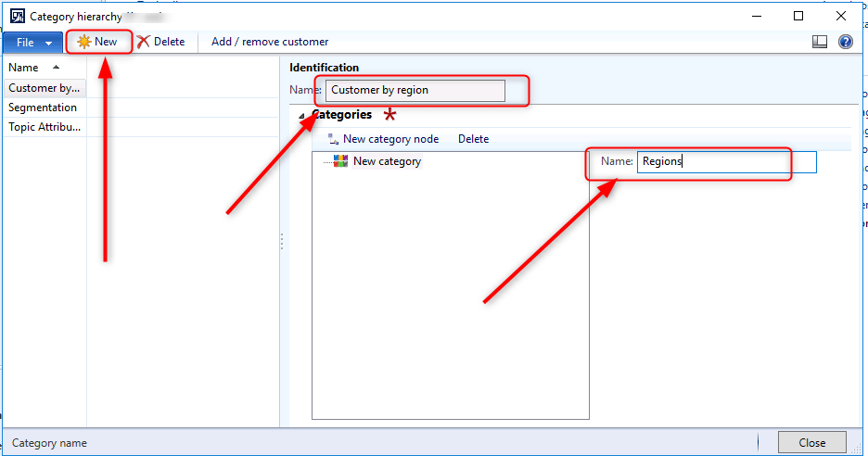868x456 pixels.
Task: Click the application icon in title bar
Action: coord(17,16)
